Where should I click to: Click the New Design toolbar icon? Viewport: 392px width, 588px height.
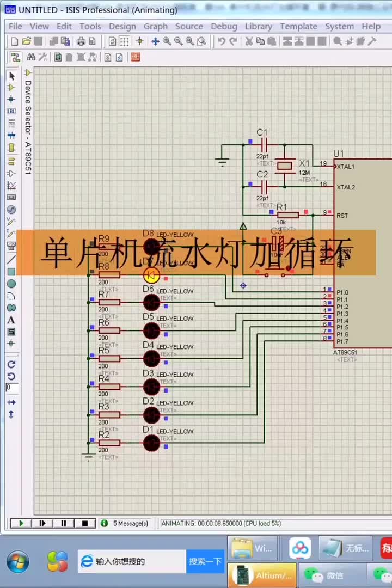(14, 41)
